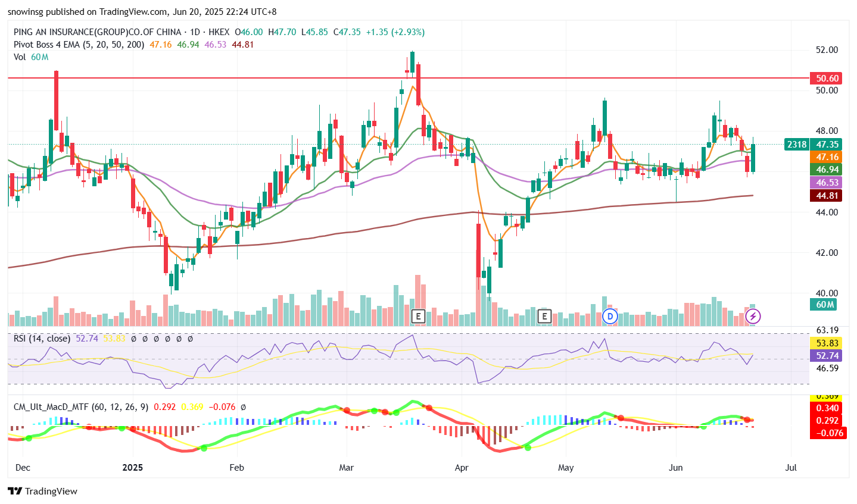The image size is (857, 504).
Task: Click the Feb label on time axis
Action: tap(236, 468)
